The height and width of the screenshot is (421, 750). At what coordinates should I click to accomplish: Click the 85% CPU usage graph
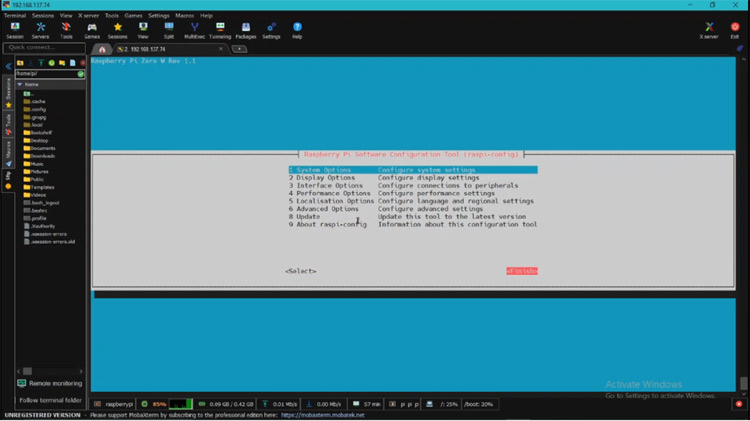click(181, 404)
